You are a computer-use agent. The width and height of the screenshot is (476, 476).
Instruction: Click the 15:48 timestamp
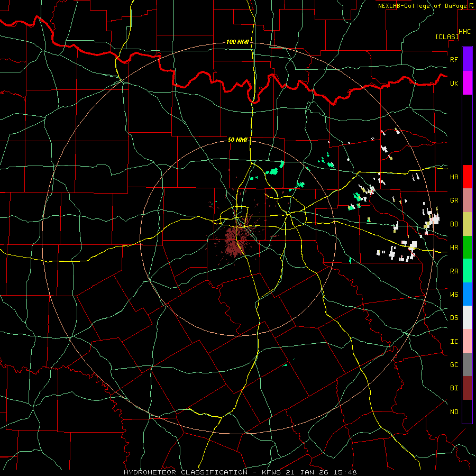[x=346, y=472]
